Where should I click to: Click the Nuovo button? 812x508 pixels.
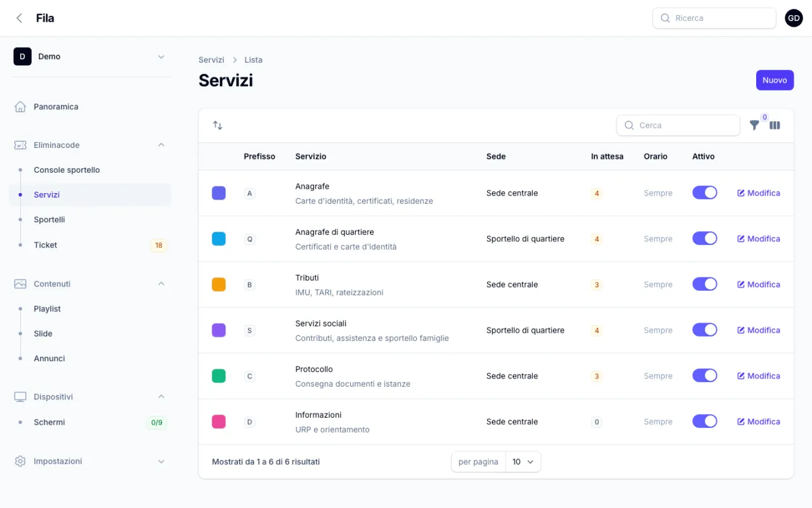tap(775, 80)
